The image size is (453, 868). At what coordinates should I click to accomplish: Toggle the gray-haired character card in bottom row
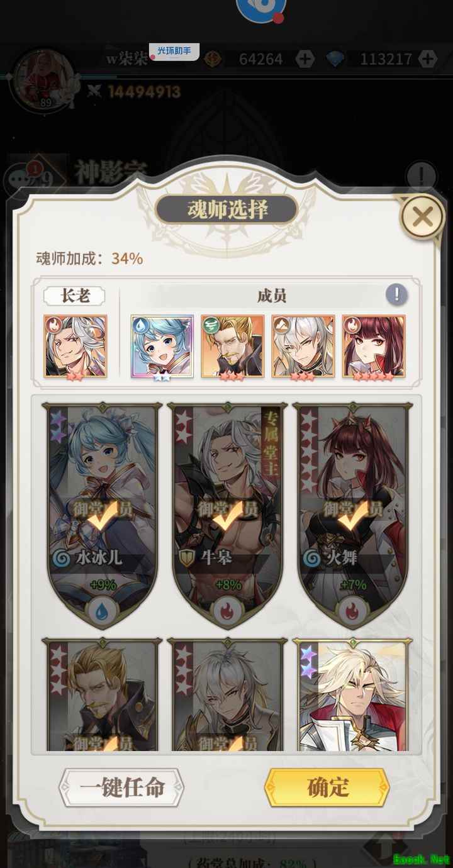click(x=227, y=694)
